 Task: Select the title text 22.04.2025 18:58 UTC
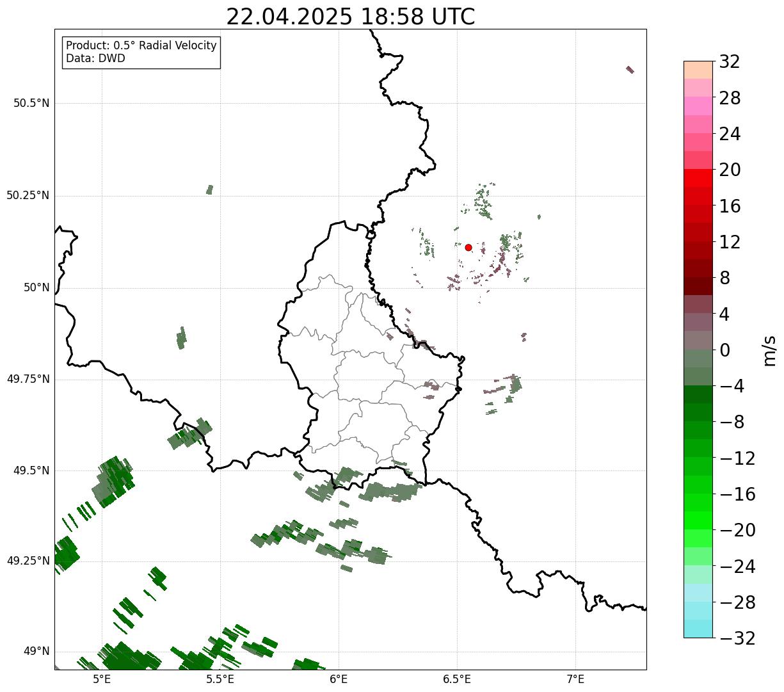pos(351,17)
